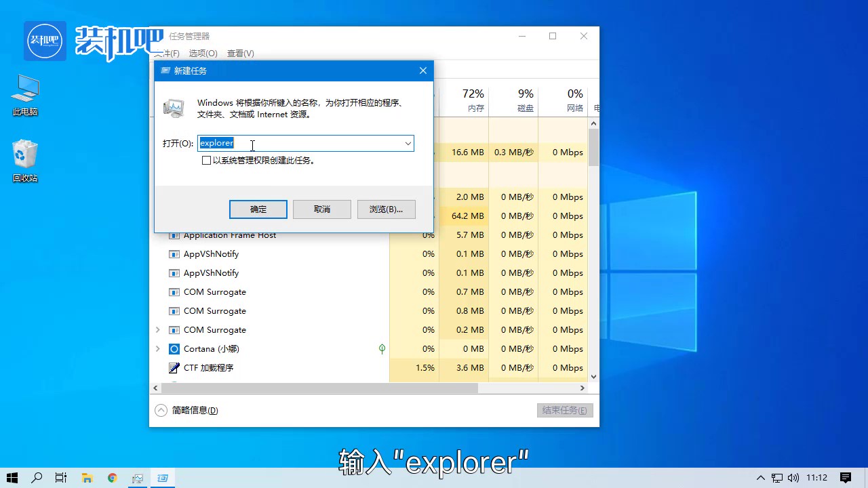Open Google Chrome from the taskbar
868x488 pixels.
[x=112, y=478]
